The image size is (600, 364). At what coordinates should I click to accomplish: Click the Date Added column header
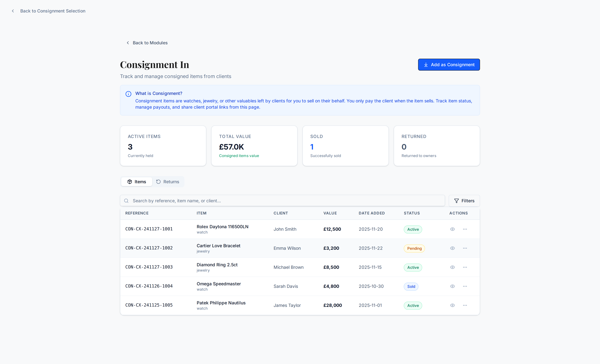[372, 213]
